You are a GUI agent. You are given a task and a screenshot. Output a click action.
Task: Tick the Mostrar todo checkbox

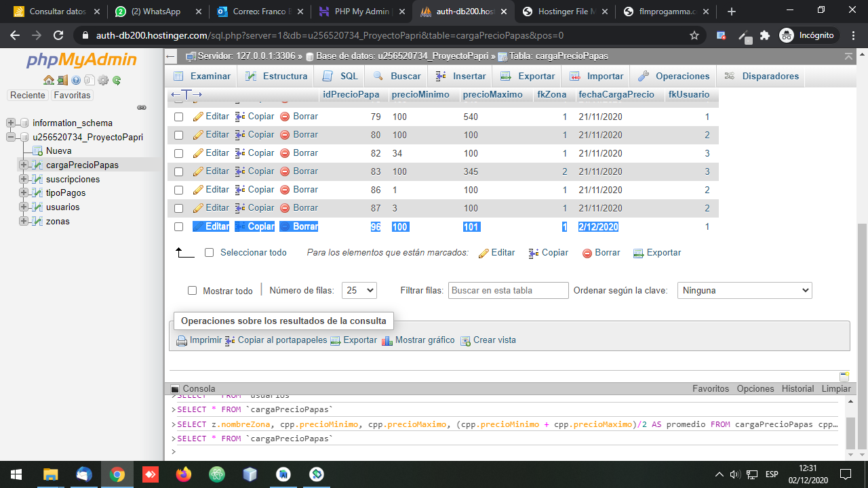[x=193, y=291]
